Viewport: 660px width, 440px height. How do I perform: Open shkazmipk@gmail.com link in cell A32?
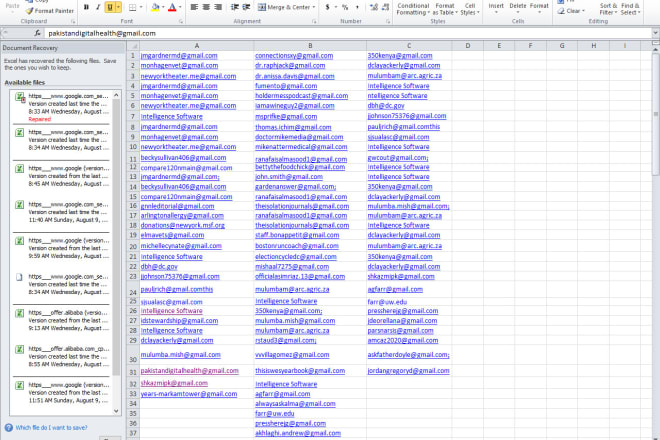[x=174, y=383]
